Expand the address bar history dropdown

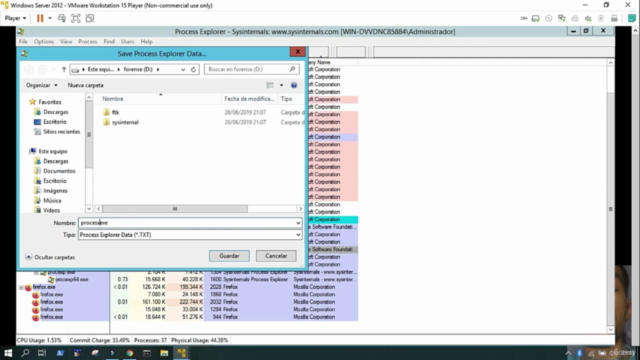pos(183,69)
